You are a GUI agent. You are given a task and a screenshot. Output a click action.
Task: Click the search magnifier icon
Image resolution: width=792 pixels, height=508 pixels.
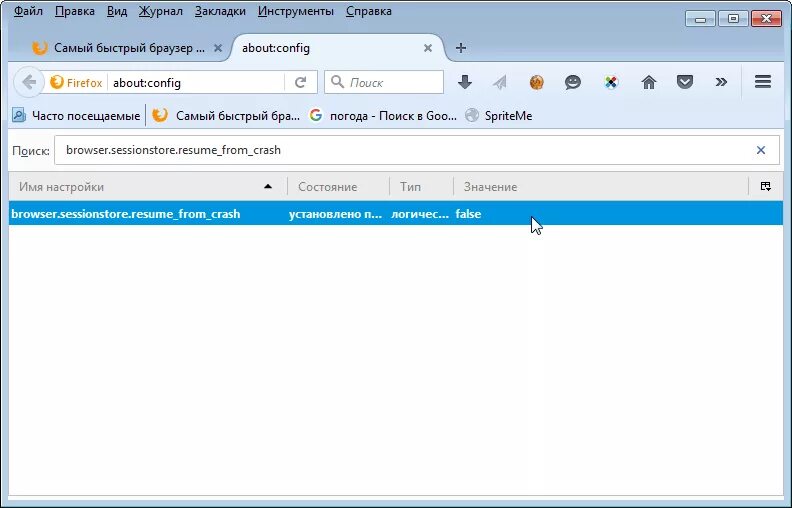coord(337,82)
